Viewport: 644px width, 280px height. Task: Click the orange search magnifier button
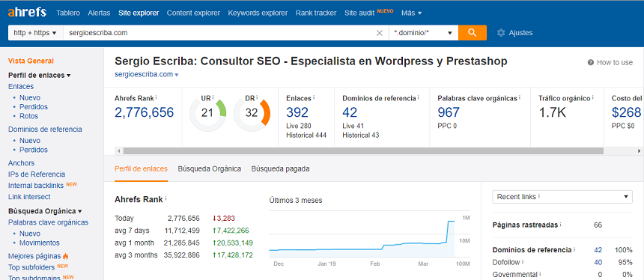tap(473, 33)
